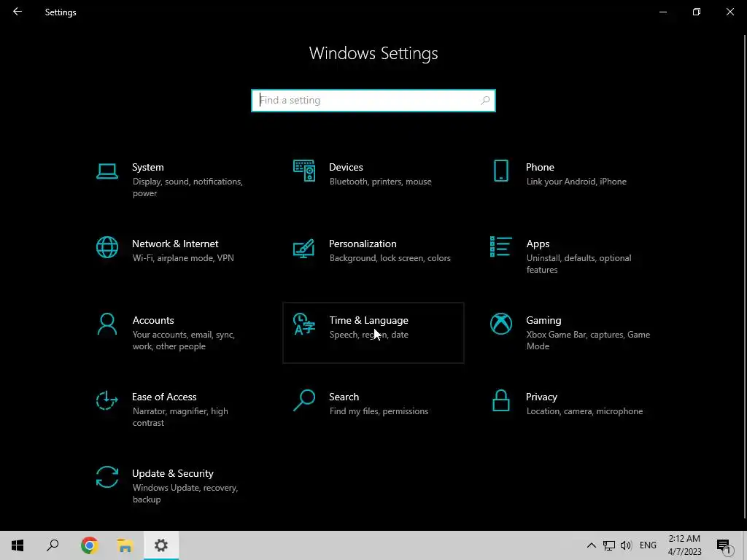
Task: Click 'Display, sound, notifications, power' text
Action: point(187,187)
